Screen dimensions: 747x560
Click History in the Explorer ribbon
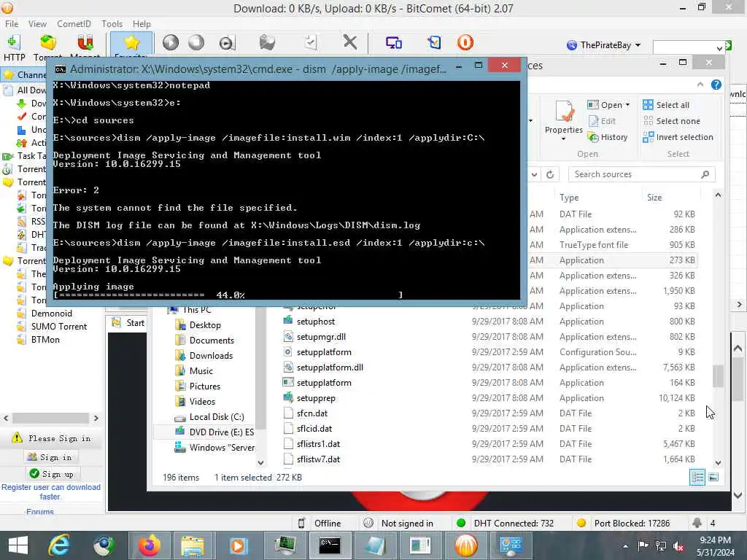coord(608,137)
